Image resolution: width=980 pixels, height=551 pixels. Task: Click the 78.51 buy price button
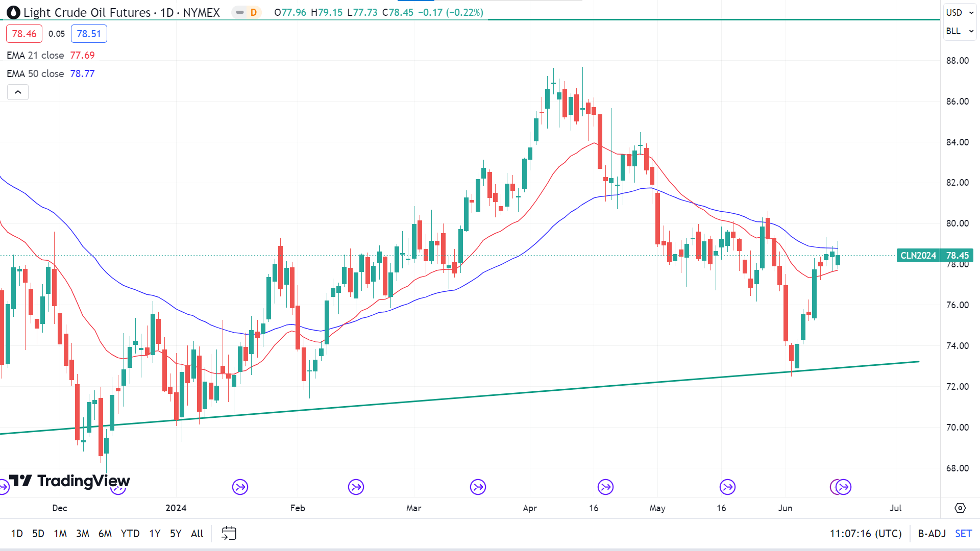89,34
